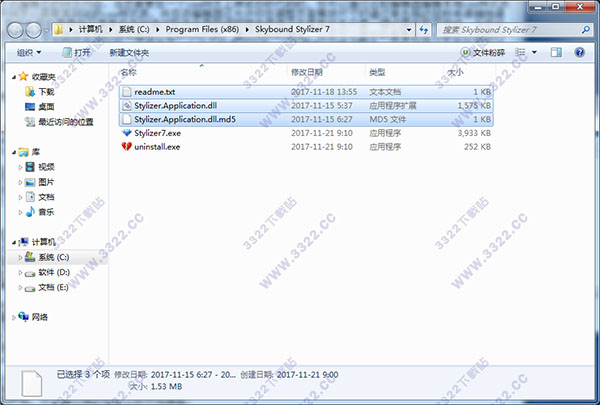
Task: Click the blue diamond Stylizer7.exe icon
Action: [127, 133]
